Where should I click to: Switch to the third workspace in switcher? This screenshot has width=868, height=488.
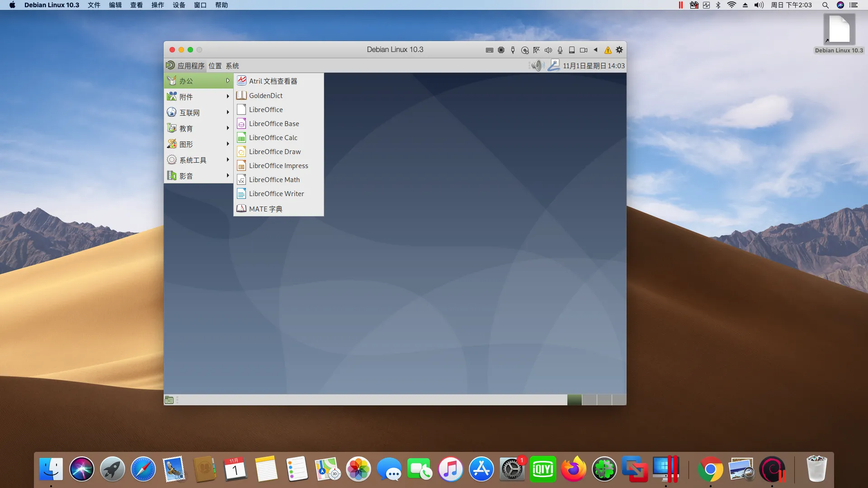pos(604,400)
